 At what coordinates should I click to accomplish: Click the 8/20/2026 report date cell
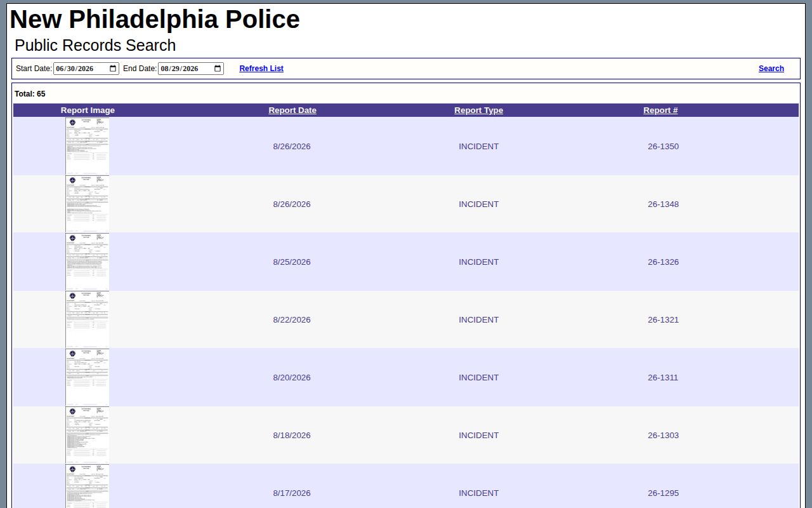[292, 378]
